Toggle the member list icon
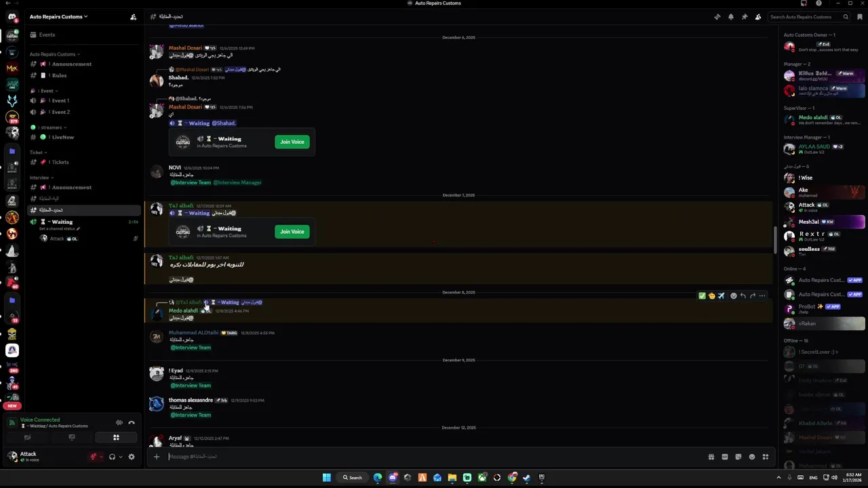Screen dimensions: 868x488 click(x=758, y=17)
